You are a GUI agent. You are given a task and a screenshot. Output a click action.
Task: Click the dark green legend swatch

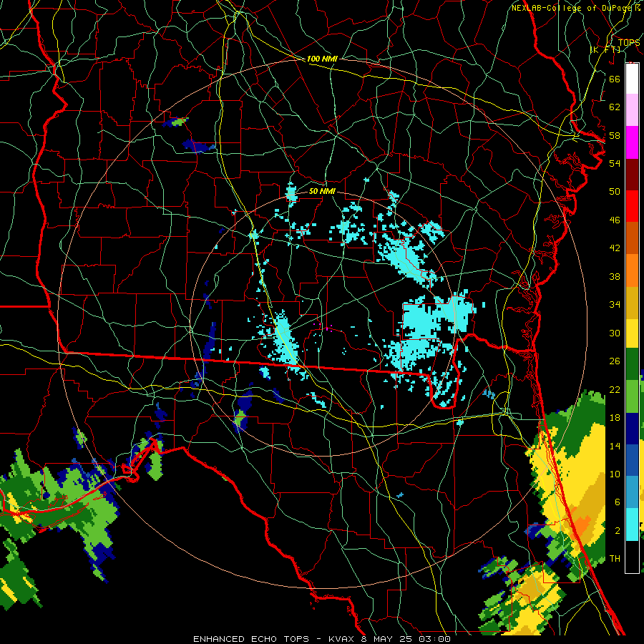tap(632, 364)
